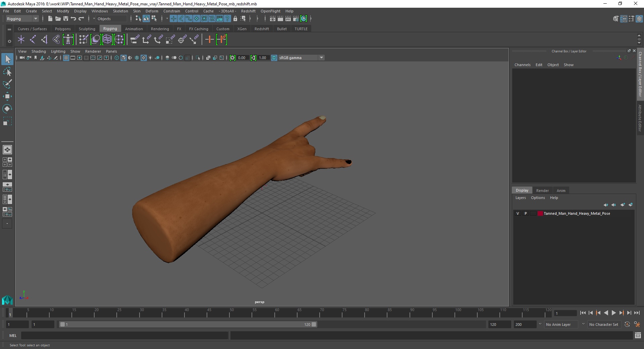This screenshot has height=349, width=644.
Task: Open the Layers menu in layer editor
Action: tap(521, 198)
